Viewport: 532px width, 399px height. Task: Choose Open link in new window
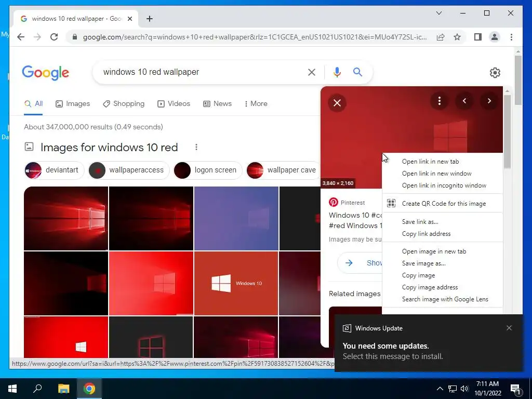[x=443, y=174]
